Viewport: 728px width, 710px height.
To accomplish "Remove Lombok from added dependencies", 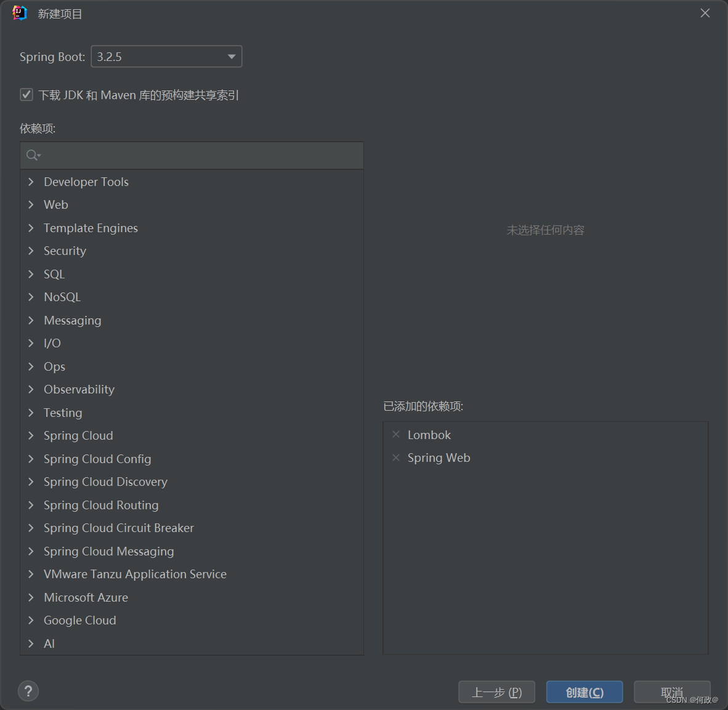I will click(x=396, y=434).
